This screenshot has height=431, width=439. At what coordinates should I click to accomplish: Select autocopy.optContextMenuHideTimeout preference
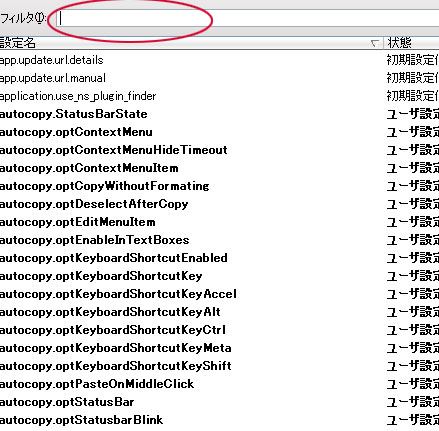(x=114, y=150)
